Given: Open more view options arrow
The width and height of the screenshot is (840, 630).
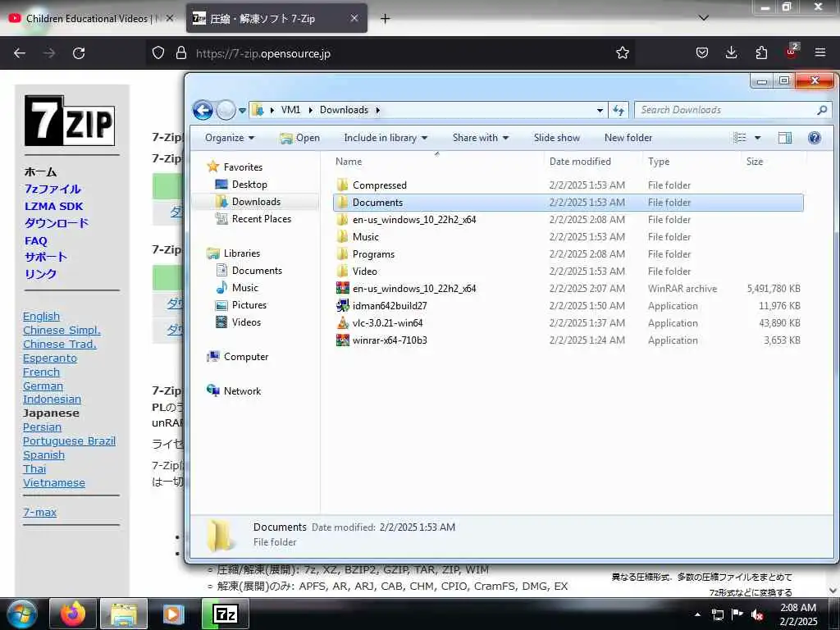Looking at the screenshot, I should [757, 138].
